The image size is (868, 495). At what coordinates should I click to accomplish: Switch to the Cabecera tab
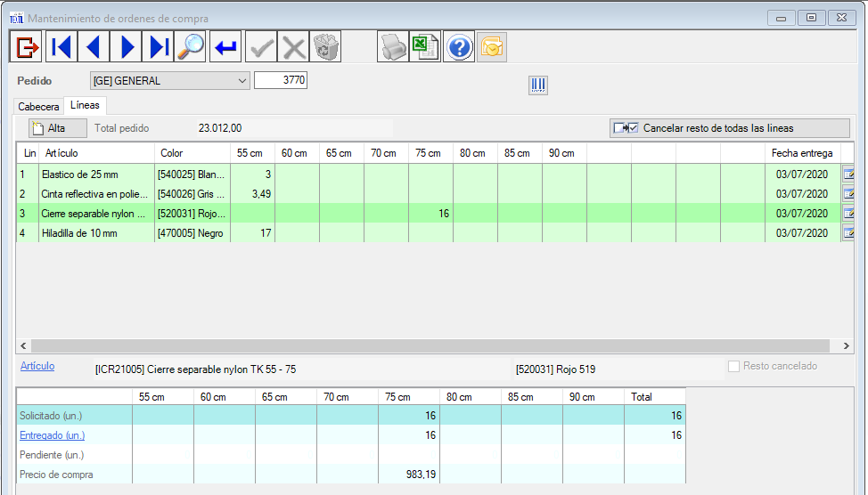pyautogui.click(x=38, y=106)
